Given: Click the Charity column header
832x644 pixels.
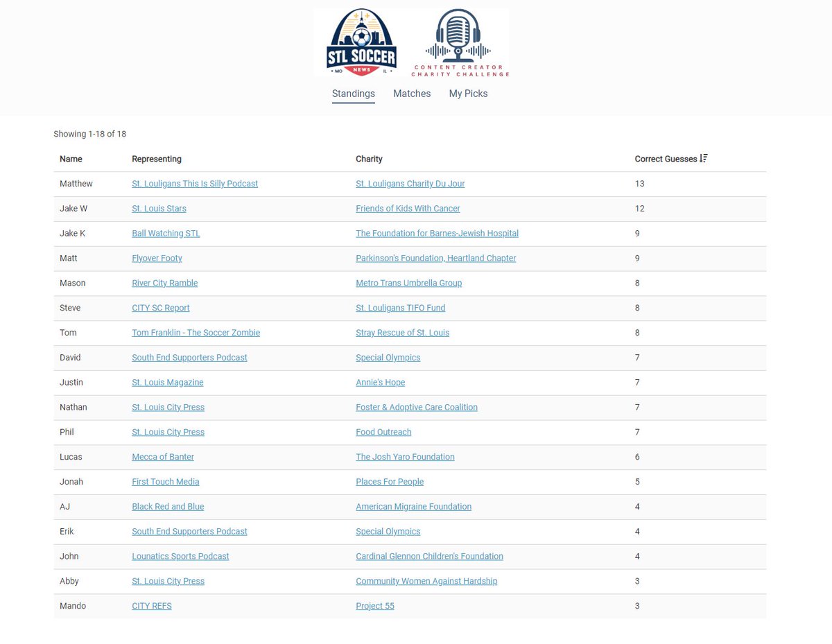Looking at the screenshot, I should tap(369, 159).
